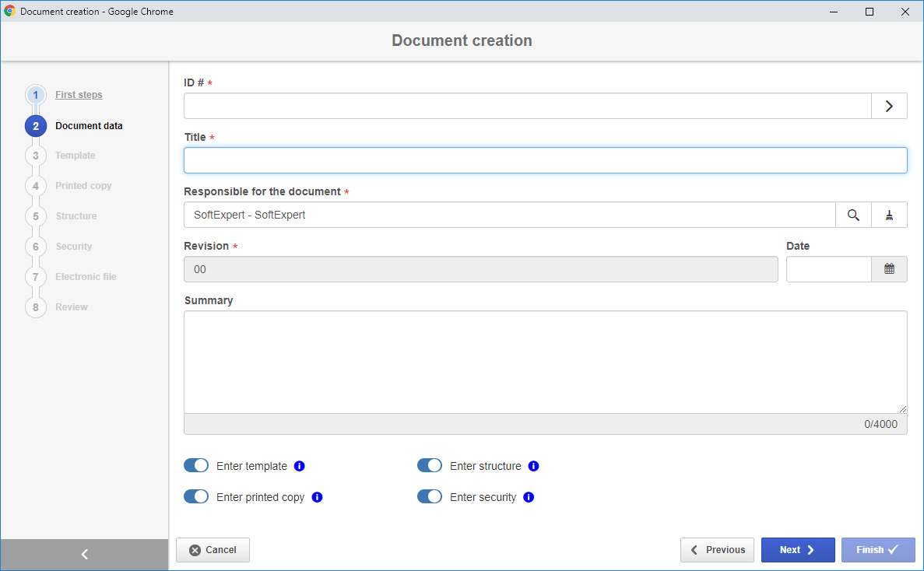924x571 pixels.
Task: Click the ID # generate arrow button
Action: pyautogui.click(x=889, y=106)
